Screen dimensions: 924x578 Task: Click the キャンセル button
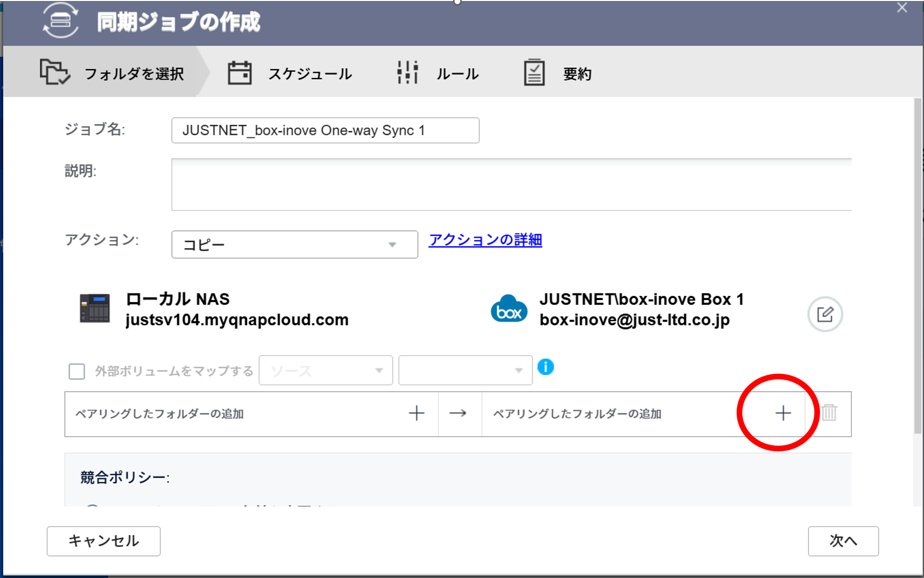click(x=103, y=541)
